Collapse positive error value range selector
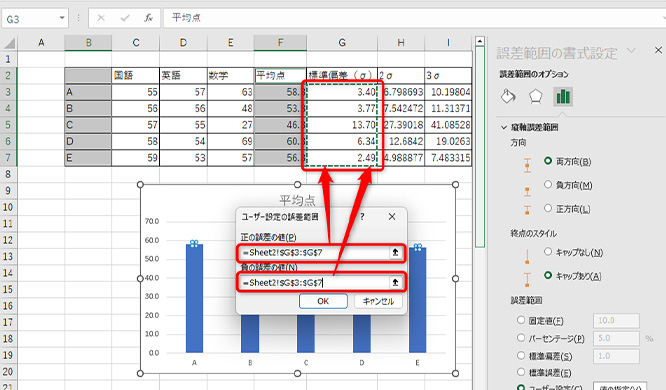This screenshot has height=390, width=666. [x=395, y=252]
